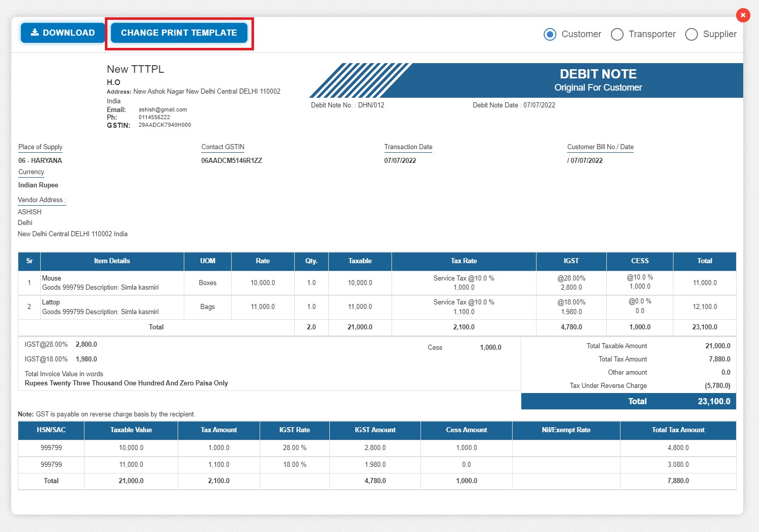
Task: Select the Customer radio option
Action: (550, 34)
